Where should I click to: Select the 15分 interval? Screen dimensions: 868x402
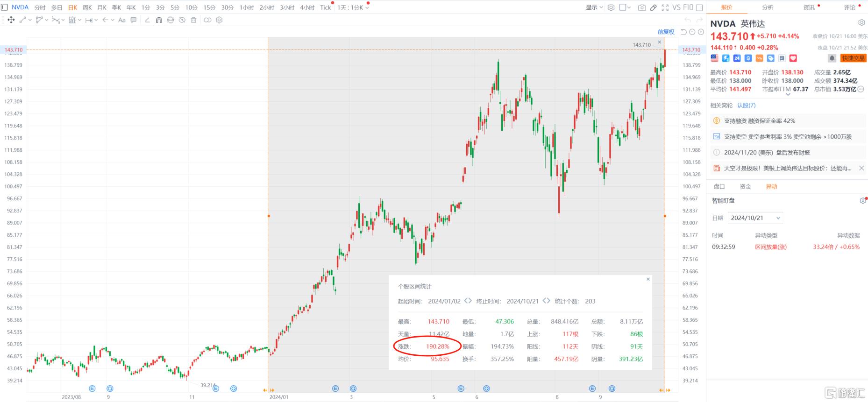tap(209, 7)
